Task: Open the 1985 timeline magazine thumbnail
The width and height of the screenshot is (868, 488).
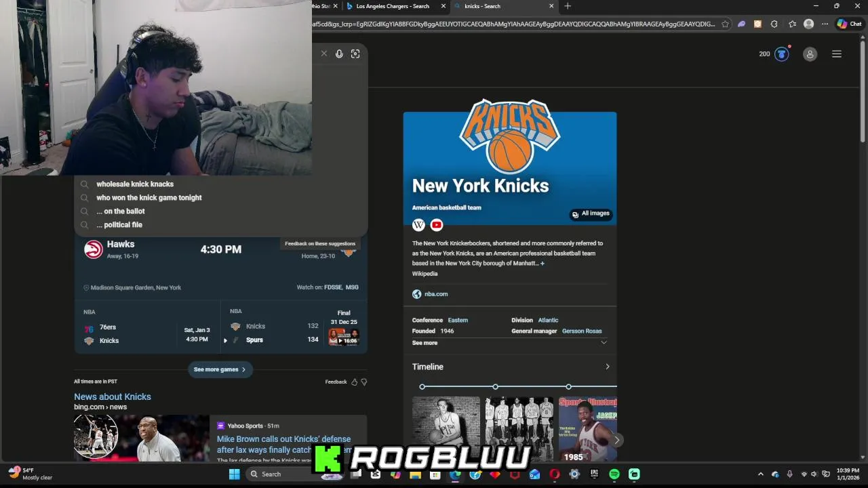Action: click(x=588, y=429)
